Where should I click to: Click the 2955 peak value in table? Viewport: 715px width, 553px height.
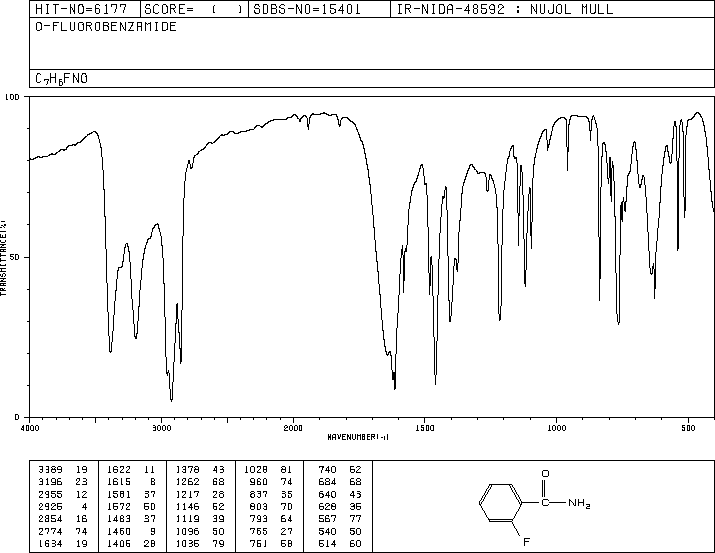point(50,494)
